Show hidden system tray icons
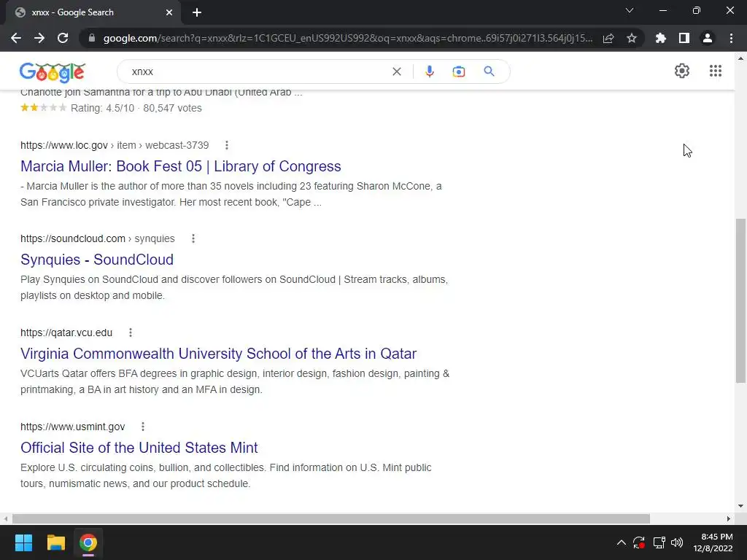Screen dimensions: 747x560 tap(622, 542)
